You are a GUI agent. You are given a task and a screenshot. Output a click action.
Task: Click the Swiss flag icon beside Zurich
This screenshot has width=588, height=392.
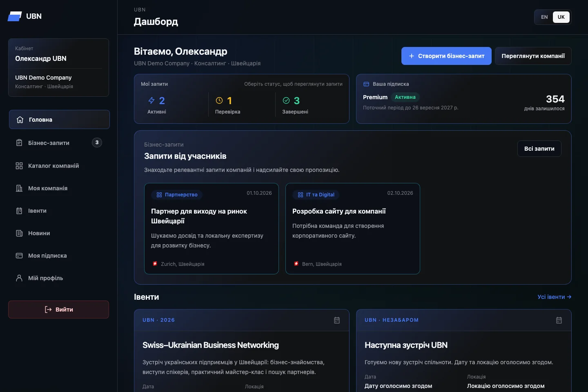[155, 264]
